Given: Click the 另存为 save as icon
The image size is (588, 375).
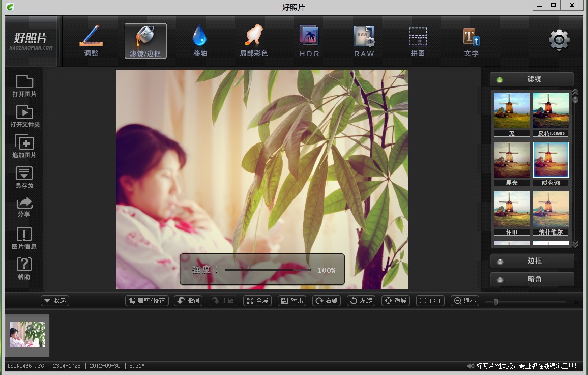Looking at the screenshot, I should (24, 177).
